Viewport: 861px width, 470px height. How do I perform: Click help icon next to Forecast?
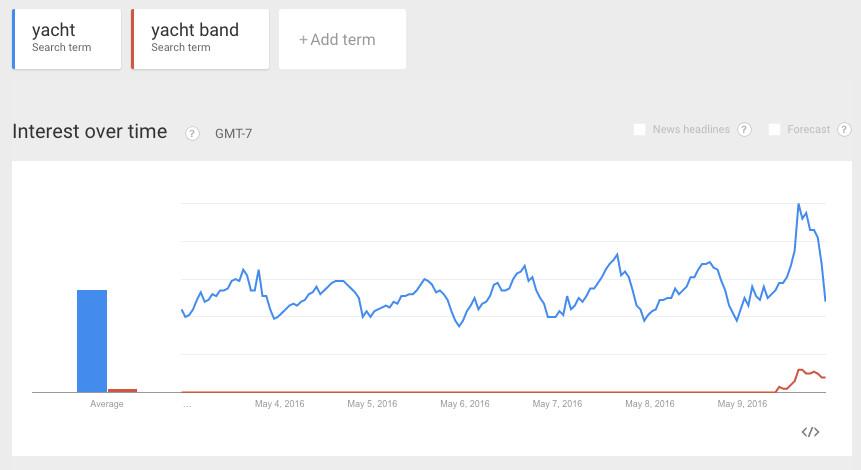click(844, 130)
